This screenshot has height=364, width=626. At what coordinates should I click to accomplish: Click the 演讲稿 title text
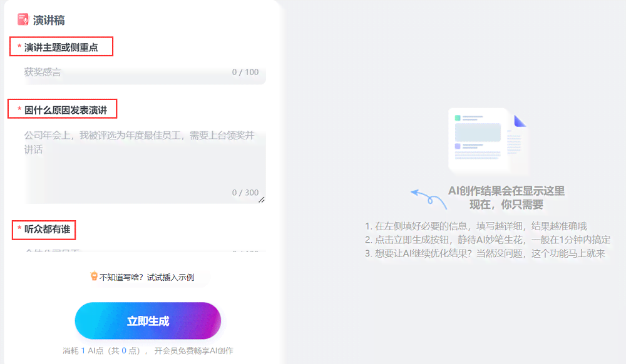coord(49,21)
